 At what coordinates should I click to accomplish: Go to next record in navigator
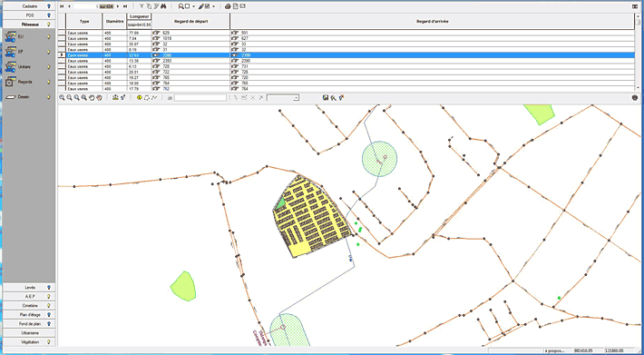click(118, 6)
